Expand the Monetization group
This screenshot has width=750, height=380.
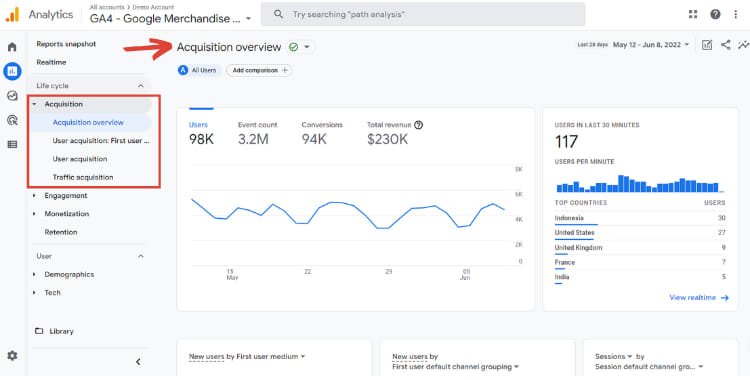pos(34,213)
